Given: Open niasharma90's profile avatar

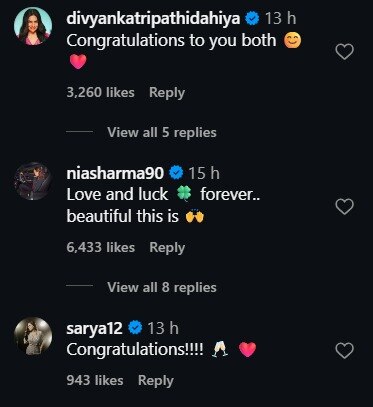Looking at the screenshot, I should click(x=33, y=181).
